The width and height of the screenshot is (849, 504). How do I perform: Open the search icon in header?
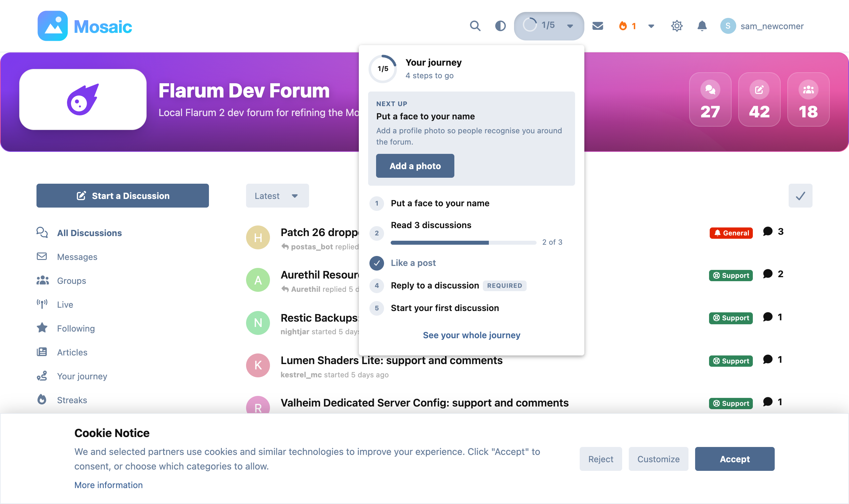point(475,26)
